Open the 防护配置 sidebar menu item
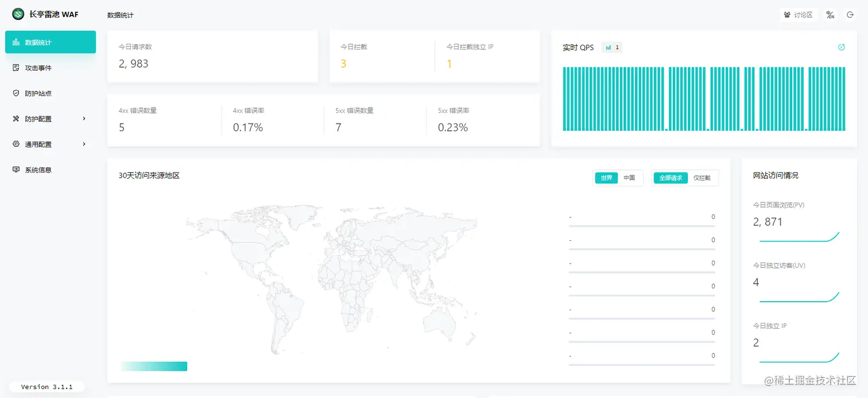The height and width of the screenshot is (398, 868). pos(51,119)
